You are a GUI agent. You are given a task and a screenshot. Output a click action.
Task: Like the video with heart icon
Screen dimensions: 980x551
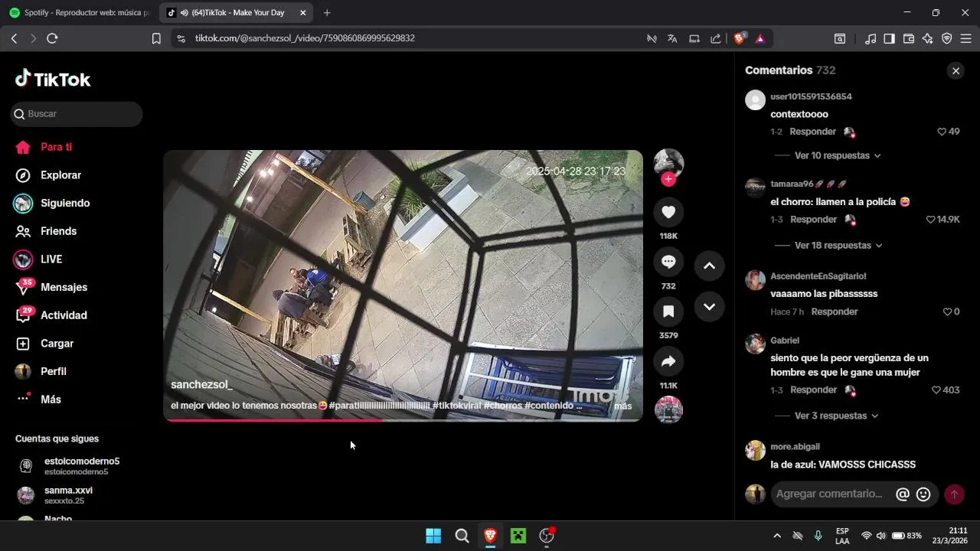pos(668,212)
